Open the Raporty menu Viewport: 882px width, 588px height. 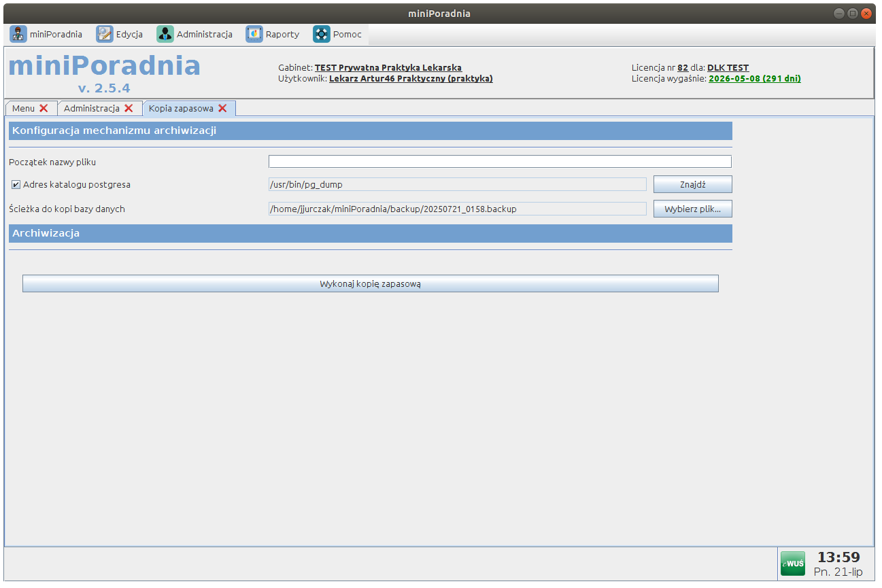282,34
